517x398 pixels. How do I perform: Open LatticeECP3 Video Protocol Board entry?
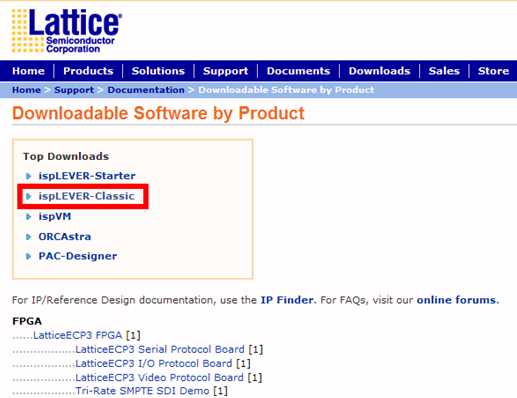(159, 377)
